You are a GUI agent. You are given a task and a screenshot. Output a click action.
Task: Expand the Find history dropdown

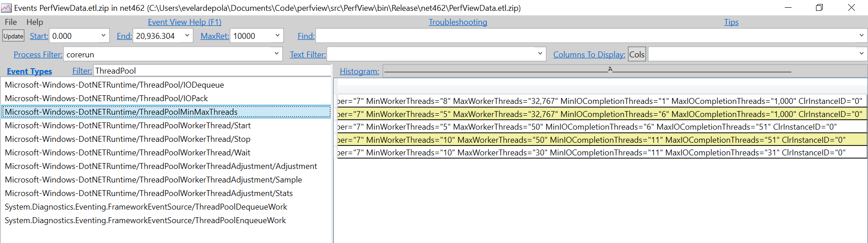pyautogui.click(x=861, y=35)
